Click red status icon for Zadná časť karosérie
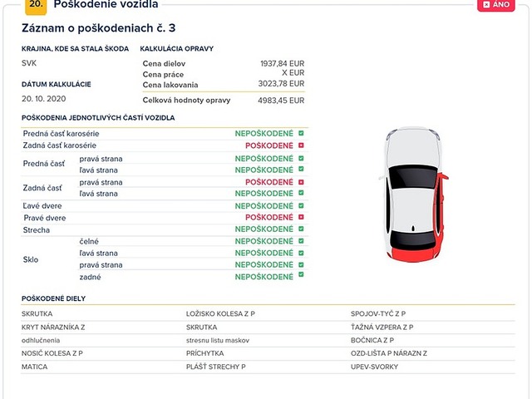 coord(301,145)
